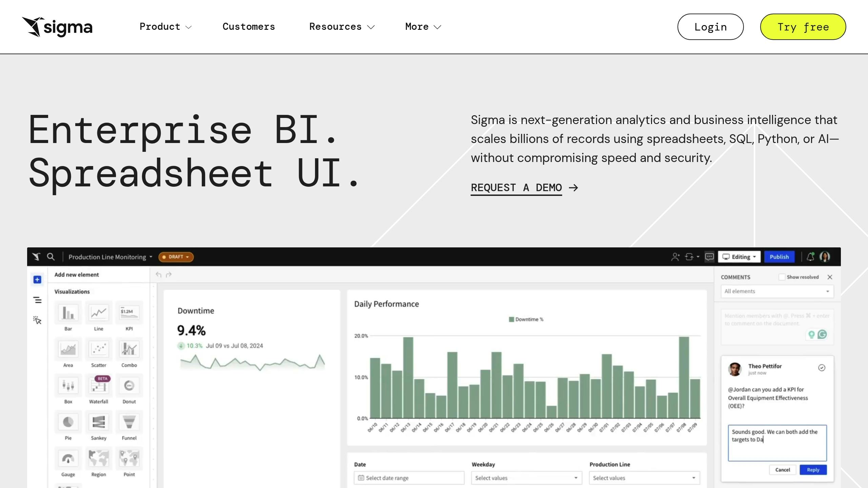This screenshot has height=488, width=868.
Task: Add an Area chart visualization
Action: (x=68, y=352)
